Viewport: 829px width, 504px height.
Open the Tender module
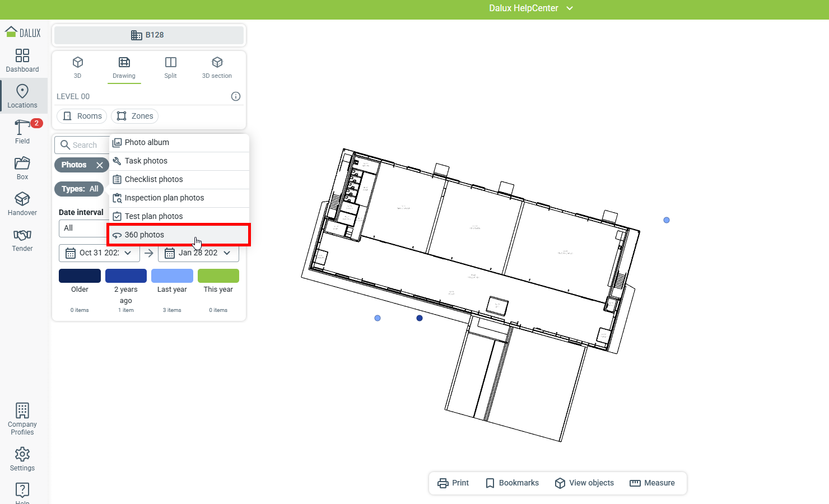[22, 240]
